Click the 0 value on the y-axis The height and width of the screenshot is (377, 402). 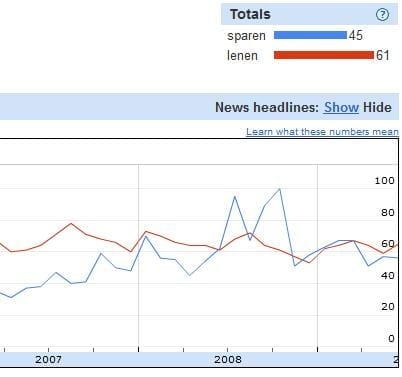click(391, 338)
